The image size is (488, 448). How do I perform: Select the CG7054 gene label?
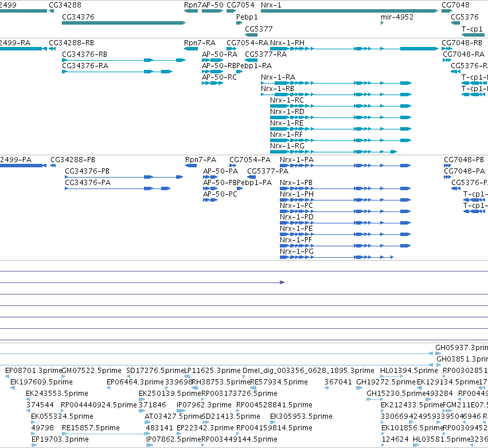(x=240, y=5)
